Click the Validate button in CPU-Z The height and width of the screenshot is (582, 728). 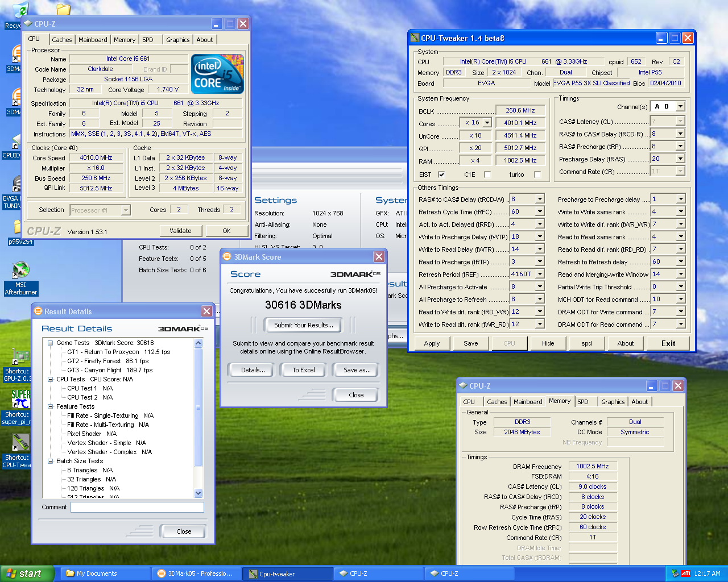(x=180, y=231)
